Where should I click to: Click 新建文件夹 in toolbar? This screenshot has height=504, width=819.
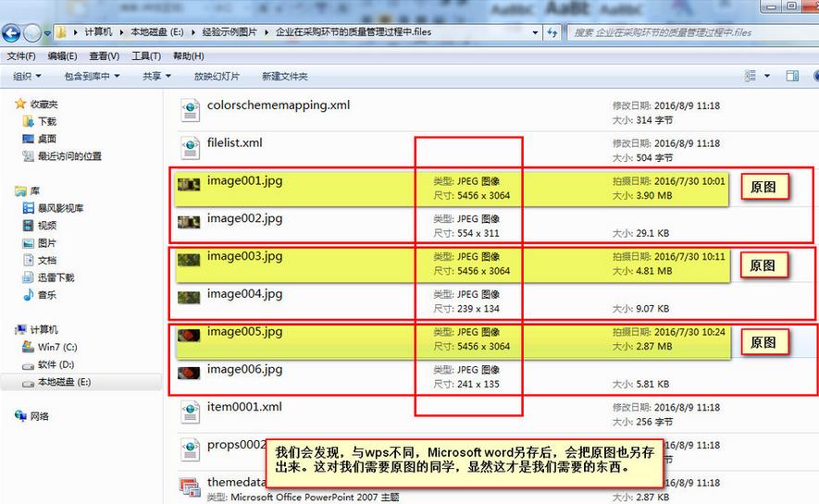[x=285, y=76]
